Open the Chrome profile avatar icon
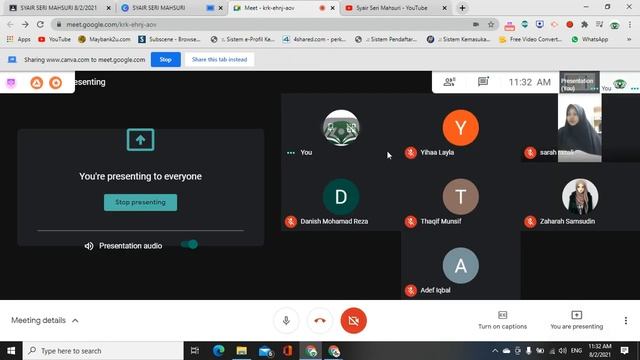This screenshot has height=360, width=640. (x=614, y=25)
